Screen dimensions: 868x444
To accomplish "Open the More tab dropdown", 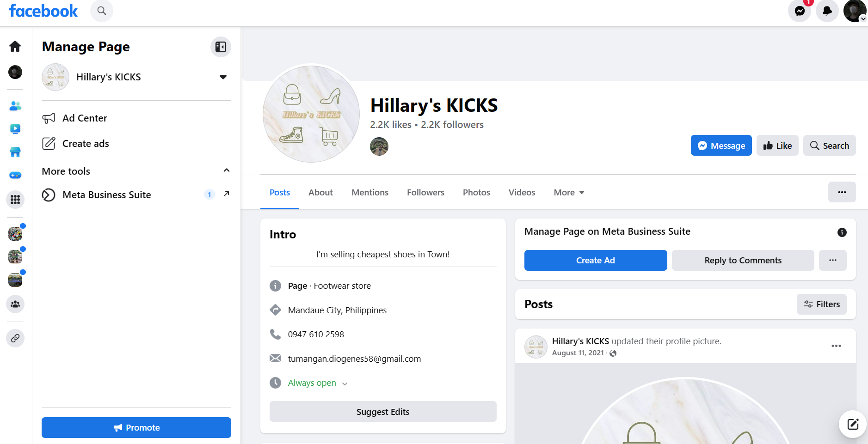I will pos(569,193).
